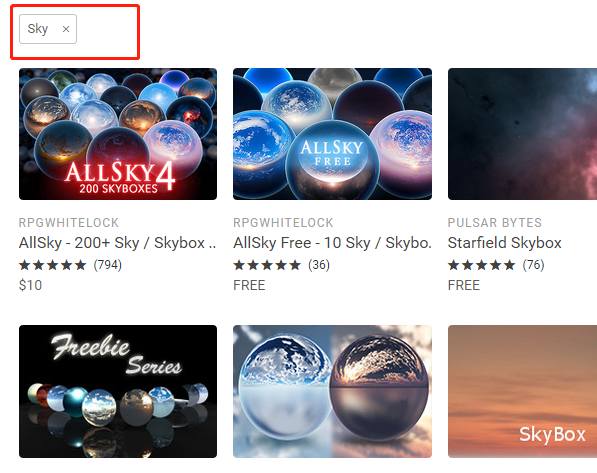Open the AllSky Free thumbnail
The height and width of the screenshot is (473, 597).
[332, 134]
